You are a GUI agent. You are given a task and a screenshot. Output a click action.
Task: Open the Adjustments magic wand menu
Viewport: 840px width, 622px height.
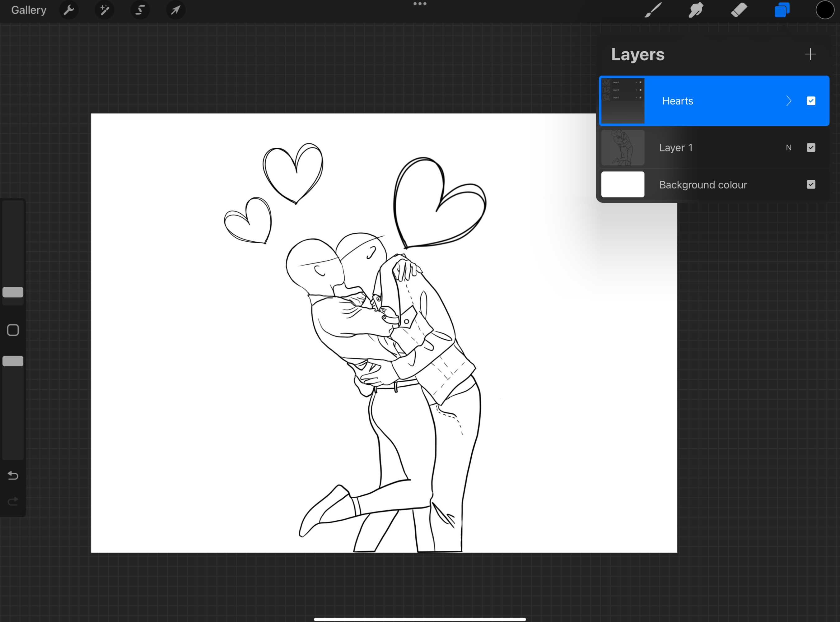(x=104, y=10)
